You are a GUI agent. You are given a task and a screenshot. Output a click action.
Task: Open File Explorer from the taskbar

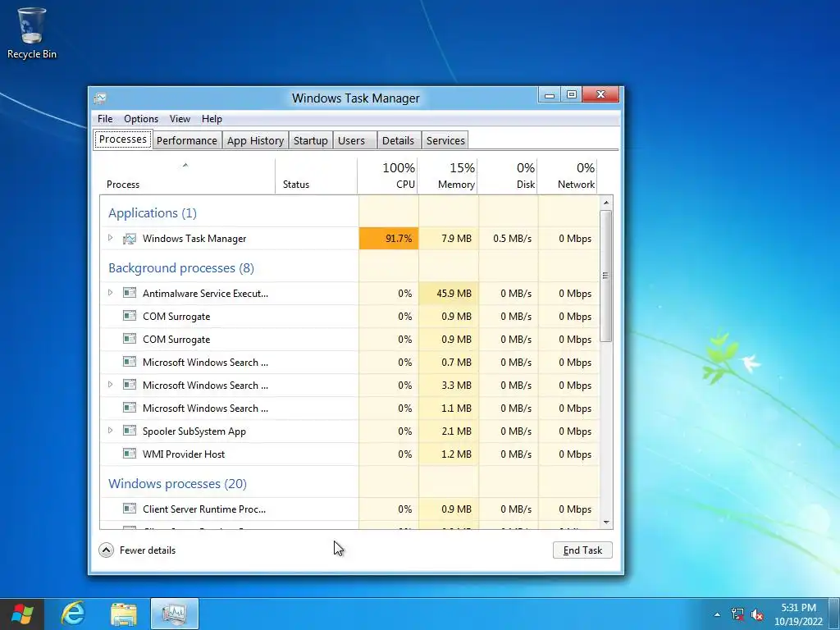[x=124, y=614]
